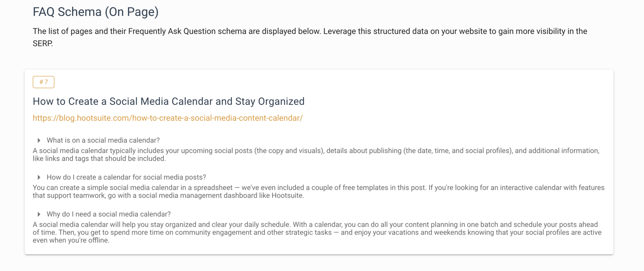Open the blog.hootsuite.com content calendar link
The image size is (644, 271).
[167, 118]
